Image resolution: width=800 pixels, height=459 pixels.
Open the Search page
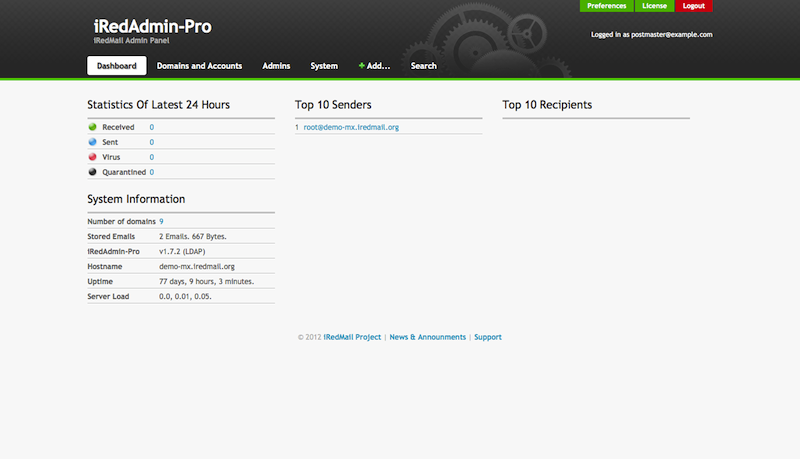423,66
